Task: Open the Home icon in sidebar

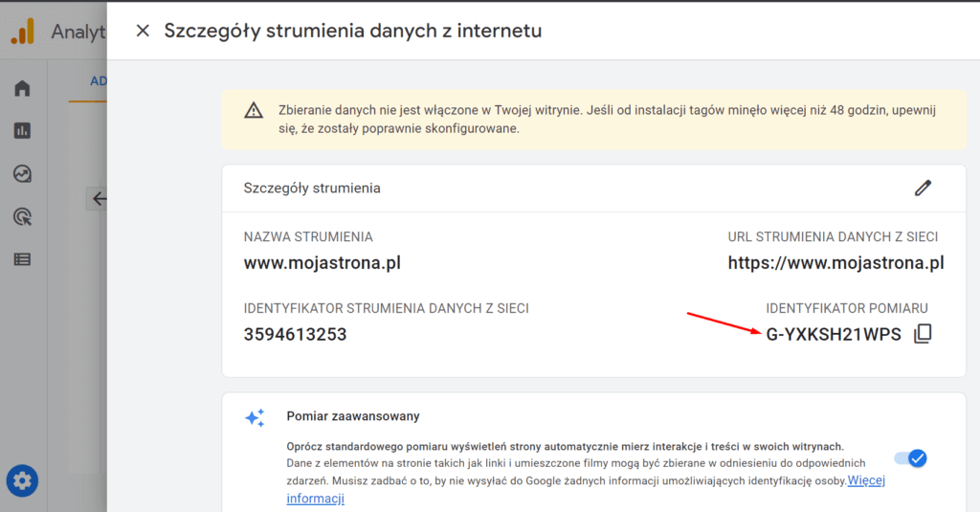Action: coord(23,88)
